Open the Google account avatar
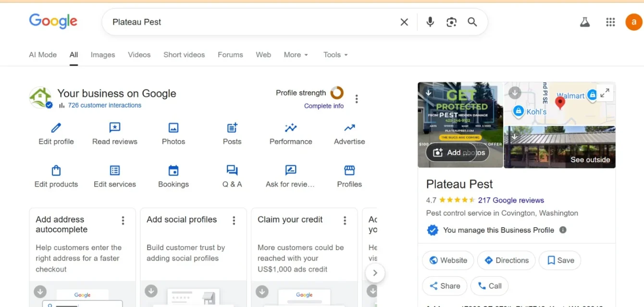 pos(634,22)
